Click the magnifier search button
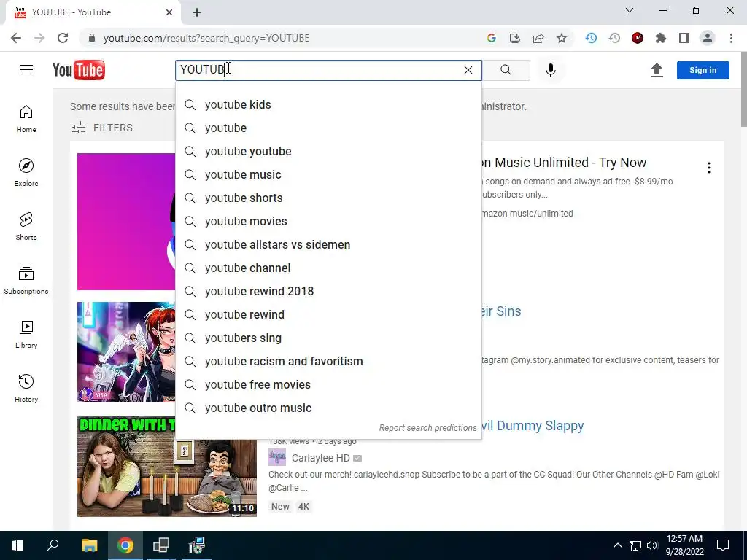This screenshot has width=747, height=560. pyautogui.click(x=506, y=70)
